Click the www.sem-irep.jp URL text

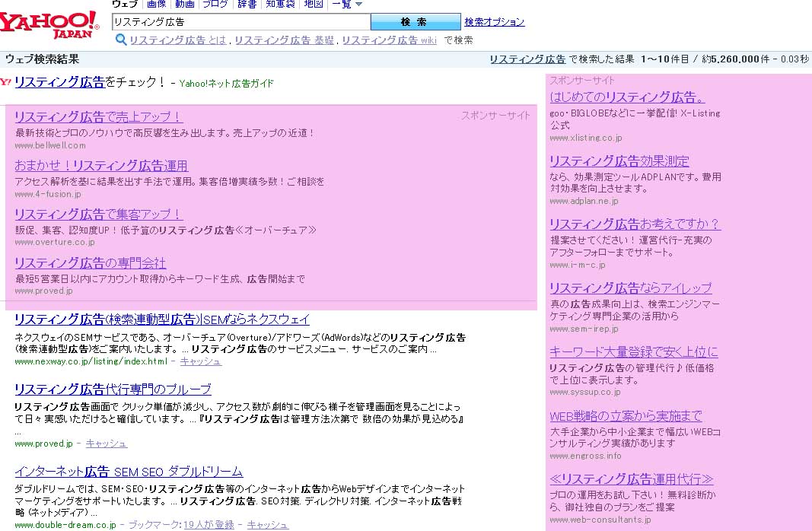pyautogui.click(x=584, y=329)
